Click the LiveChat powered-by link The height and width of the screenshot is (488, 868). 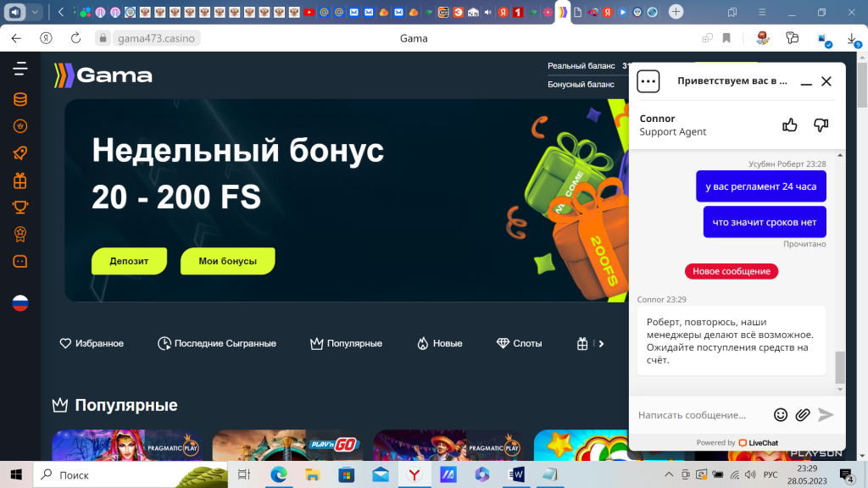759,442
